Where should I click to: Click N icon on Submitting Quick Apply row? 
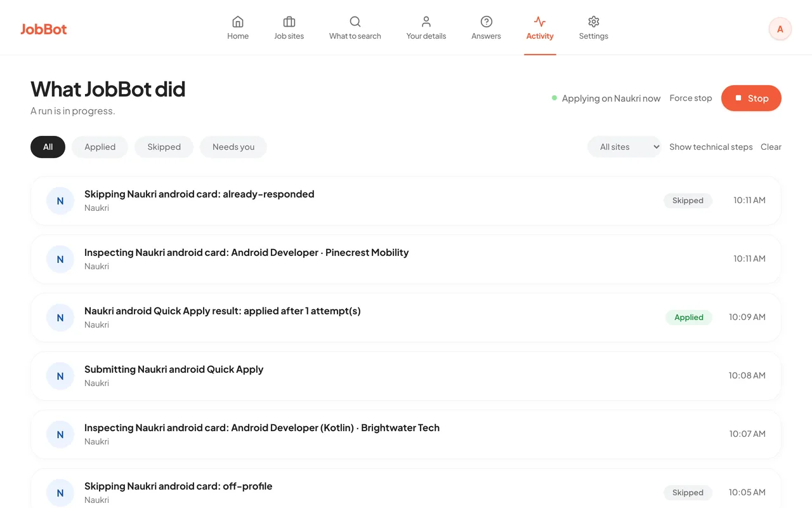(60, 376)
